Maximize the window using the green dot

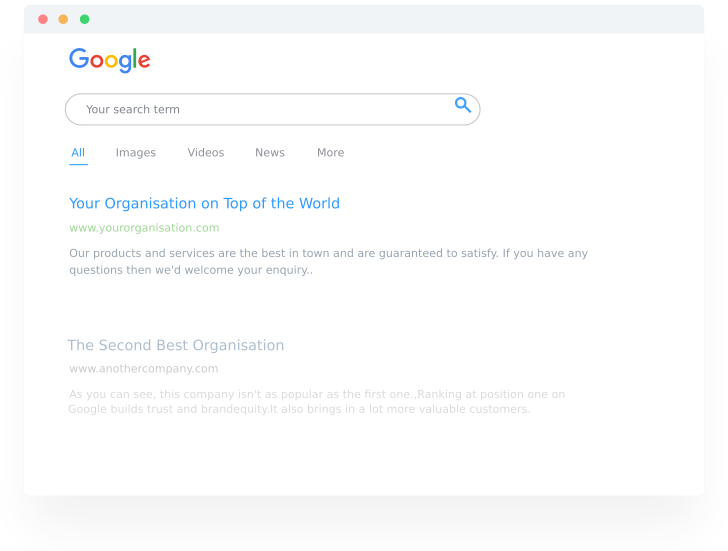tap(84, 19)
